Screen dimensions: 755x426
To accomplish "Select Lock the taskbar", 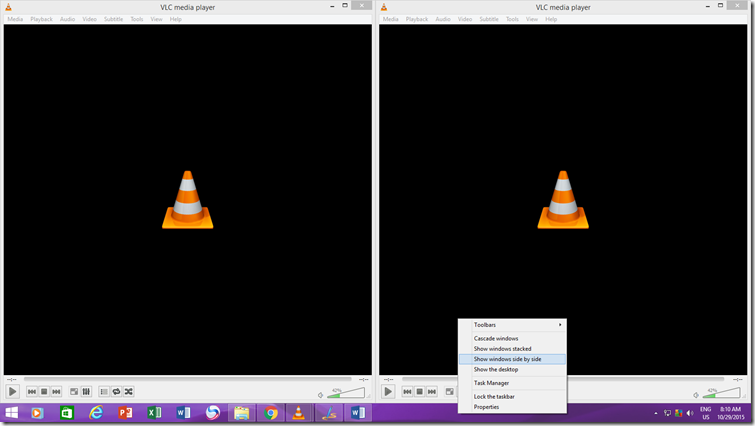I will (x=512, y=397).
